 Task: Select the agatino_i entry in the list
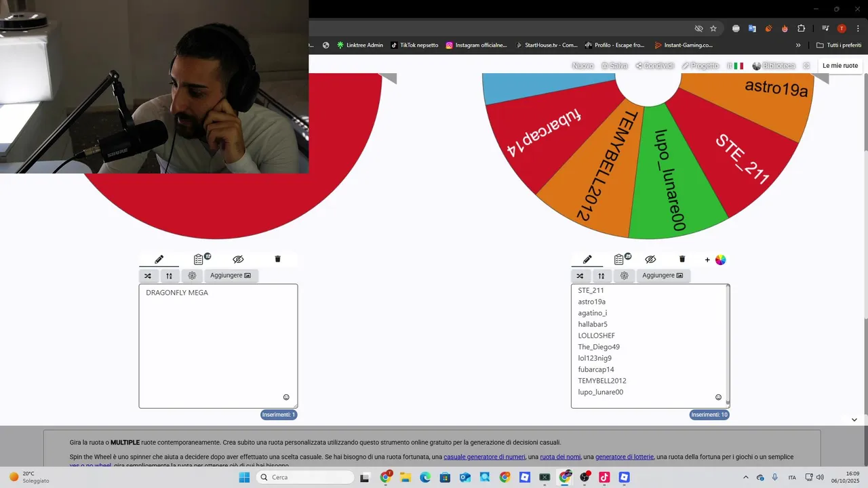click(x=592, y=313)
